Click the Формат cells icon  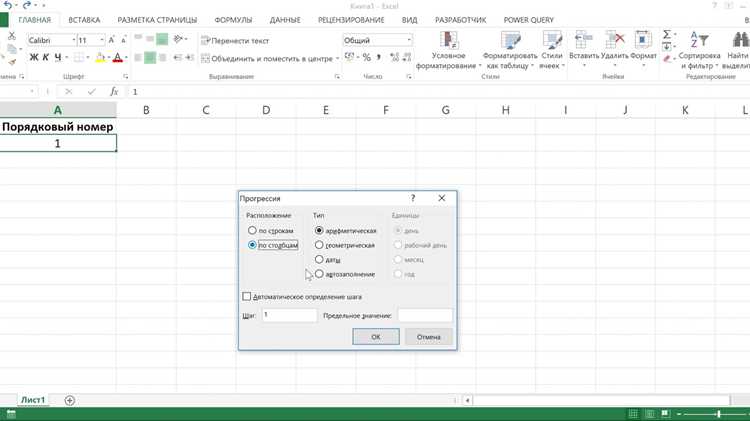coord(643,40)
